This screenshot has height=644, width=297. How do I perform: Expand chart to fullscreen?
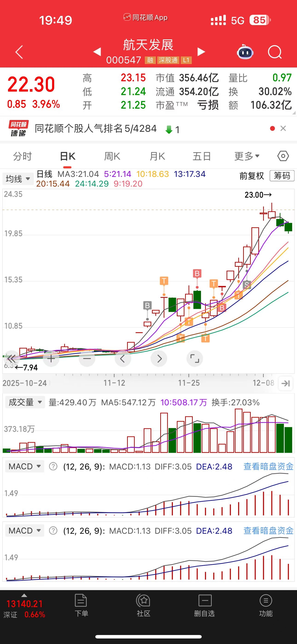click(195, 359)
